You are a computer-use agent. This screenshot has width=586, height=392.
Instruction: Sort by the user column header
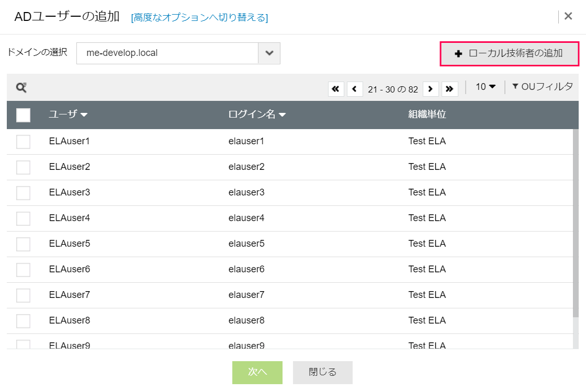[x=67, y=115]
